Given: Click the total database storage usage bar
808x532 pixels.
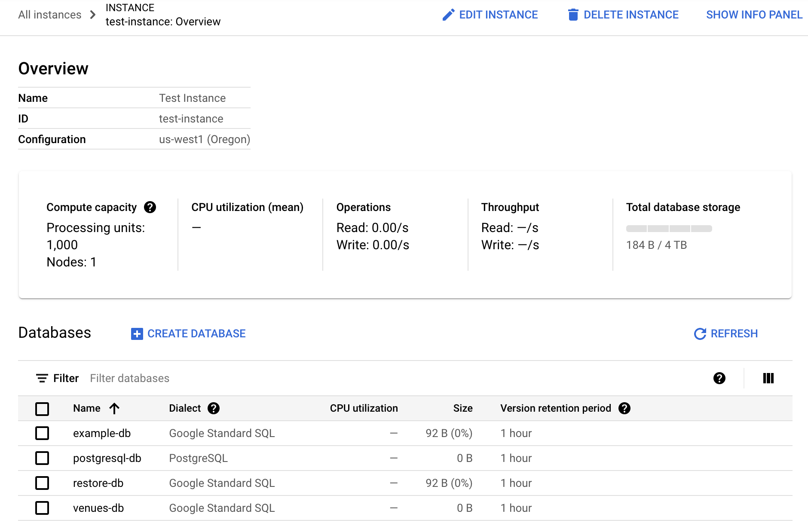Looking at the screenshot, I should pos(669,228).
